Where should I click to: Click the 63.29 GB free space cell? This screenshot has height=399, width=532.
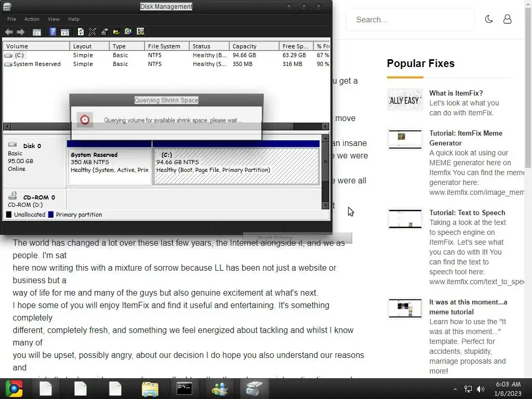(294, 55)
